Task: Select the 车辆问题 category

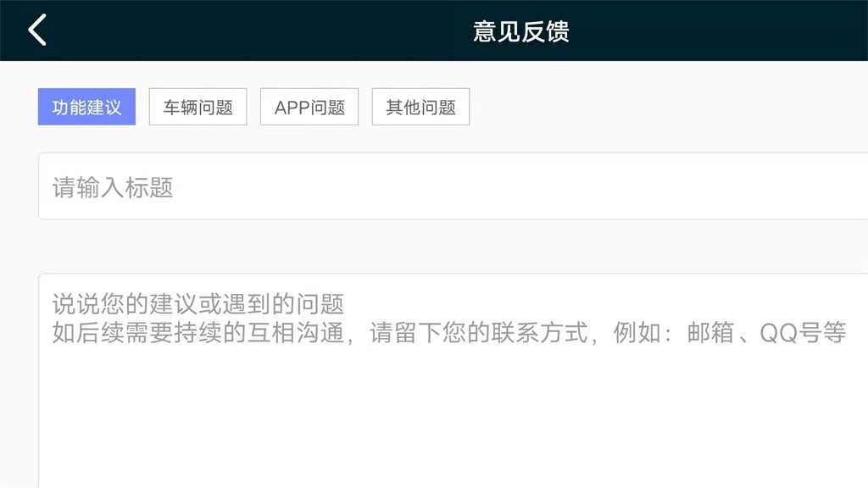Action: pos(198,107)
